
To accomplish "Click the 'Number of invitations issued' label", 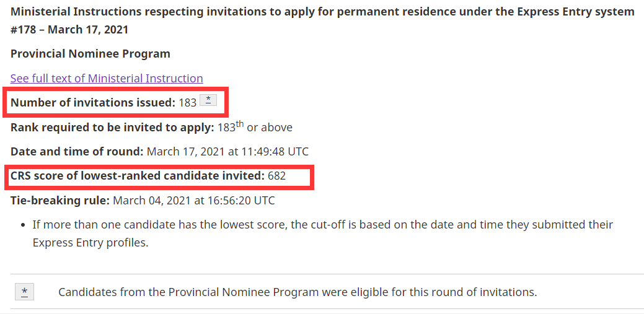I will (x=93, y=103).
